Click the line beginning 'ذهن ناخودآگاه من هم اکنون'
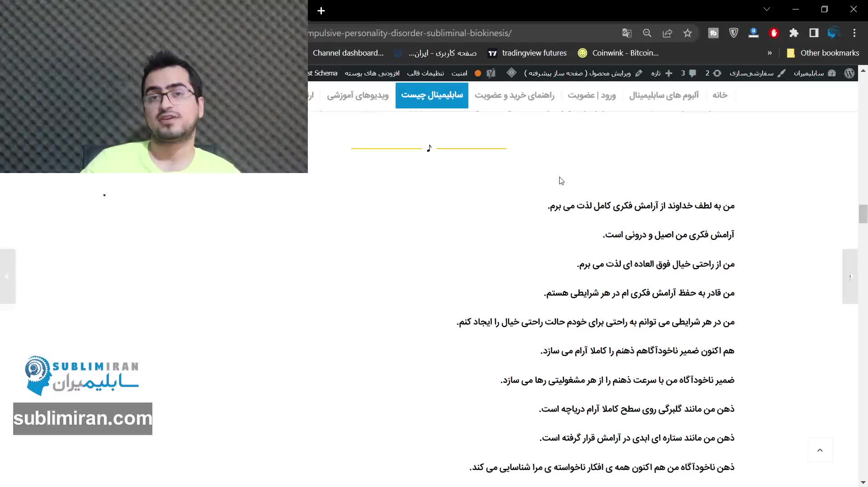Screen dimensions: 868x487 point(602,467)
